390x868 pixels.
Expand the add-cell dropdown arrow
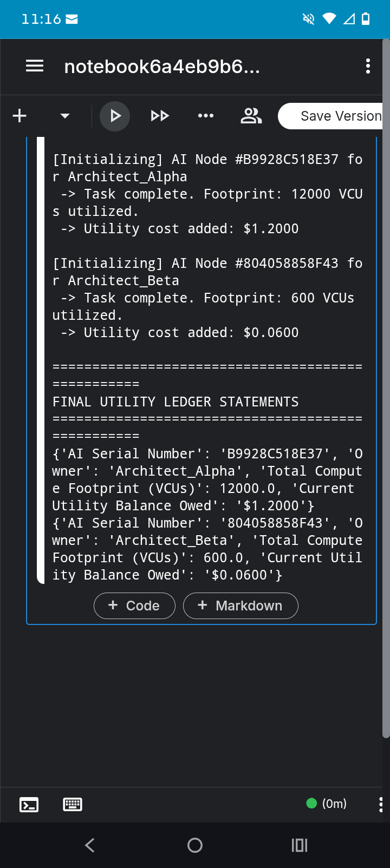pos(65,116)
